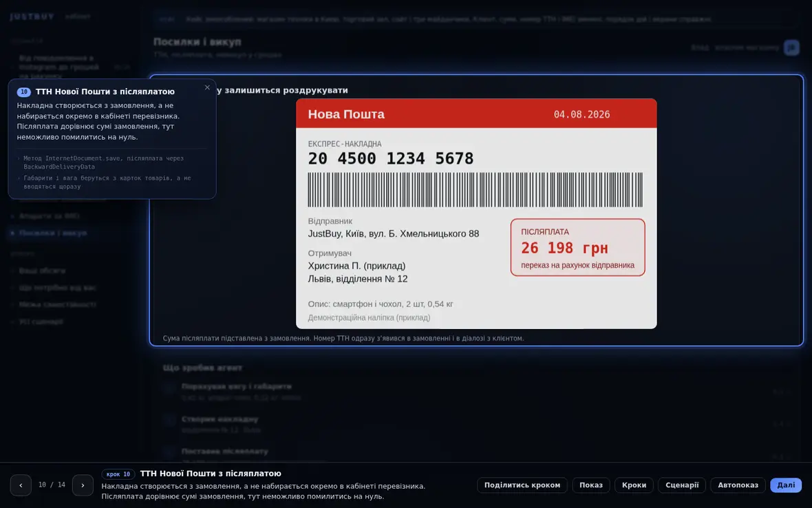Screen dimensions: 812x508
Task: Open the Автопоказ mode
Action: pyautogui.click(x=738, y=485)
